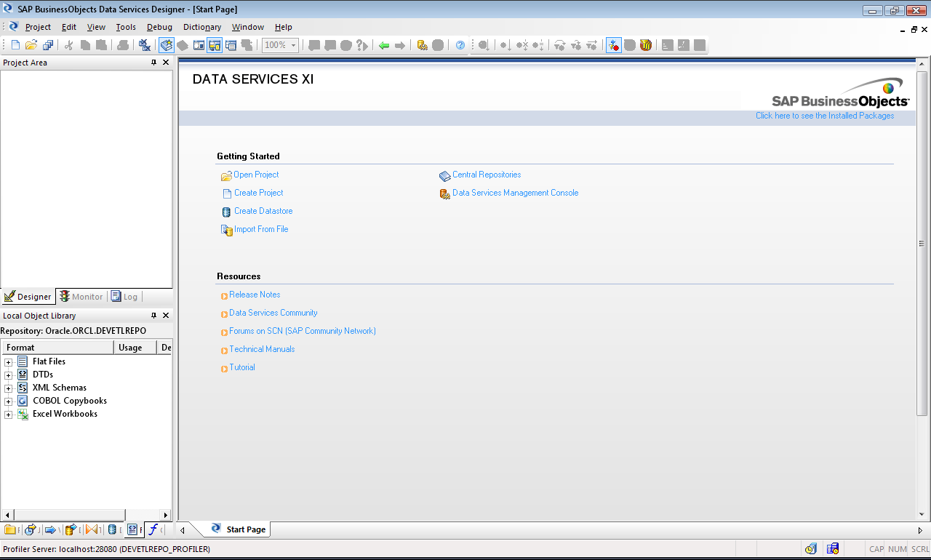The image size is (931, 560).
Task: Open the Dictionary menu
Action: pos(202,27)
